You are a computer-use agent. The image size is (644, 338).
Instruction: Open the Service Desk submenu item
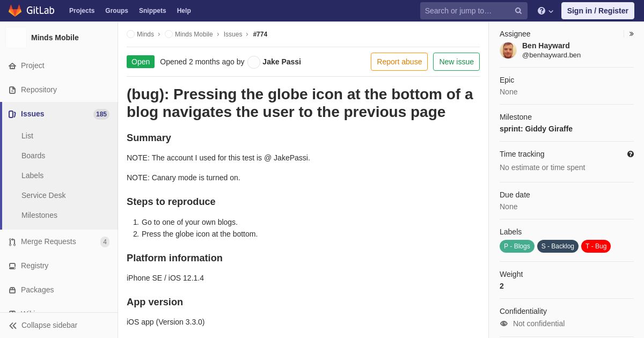point(43,195)
